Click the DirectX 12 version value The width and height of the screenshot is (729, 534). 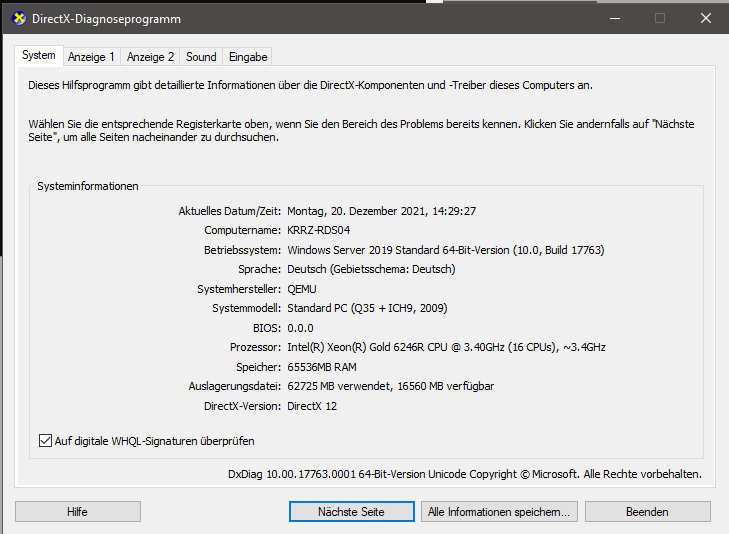click(x=312, y=406)
